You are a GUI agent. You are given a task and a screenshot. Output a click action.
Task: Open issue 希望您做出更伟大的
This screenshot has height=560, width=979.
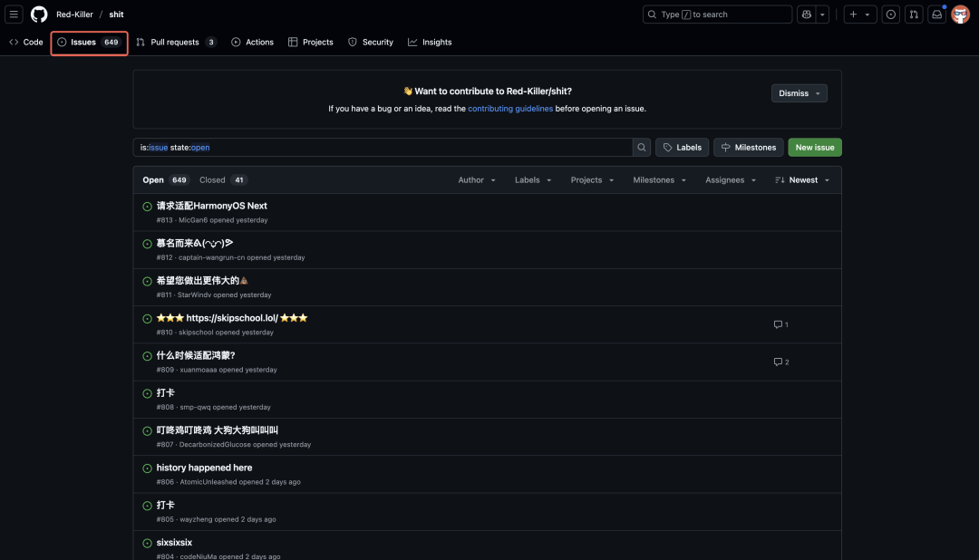coord(202,281)
